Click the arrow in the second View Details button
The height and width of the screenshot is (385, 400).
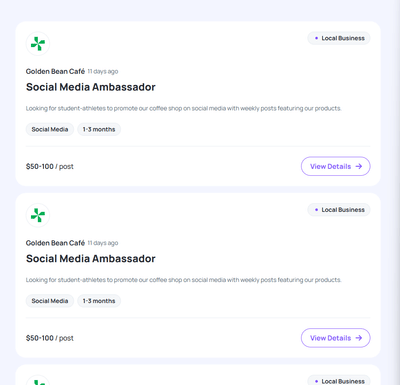[359, 338]
